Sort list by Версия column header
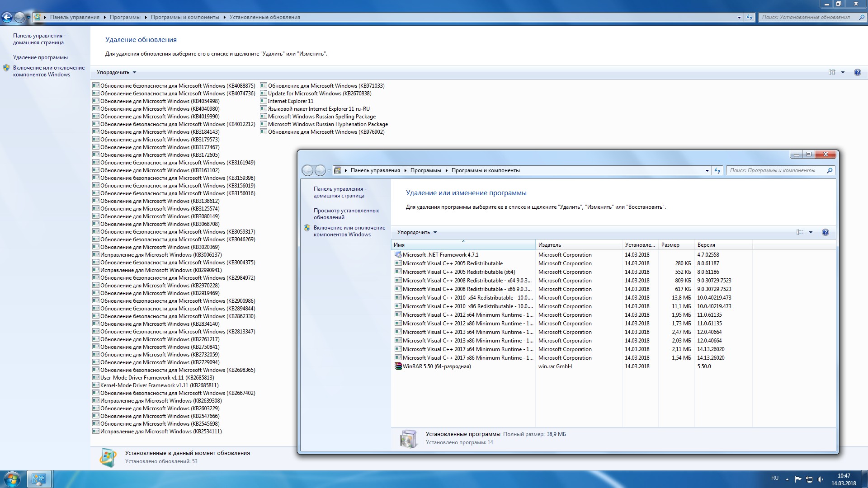Screen dimensions: 868x488 (706, 245)
